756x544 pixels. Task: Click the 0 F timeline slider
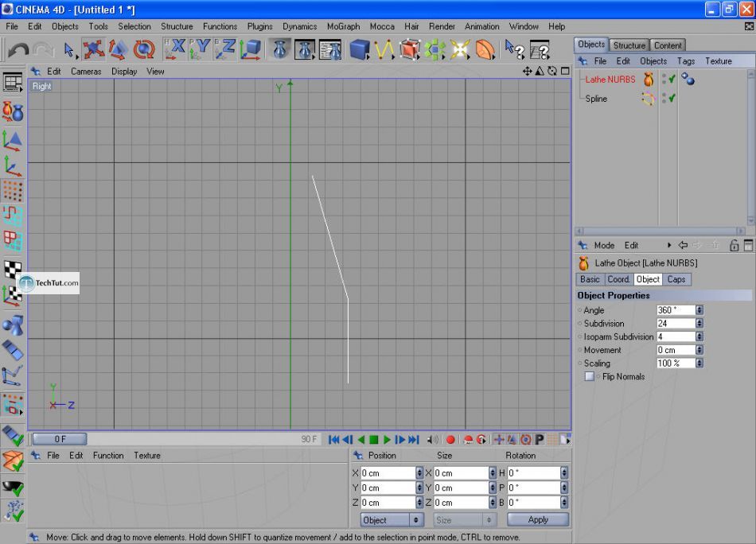pyautogui.click(x=60, y=439)
